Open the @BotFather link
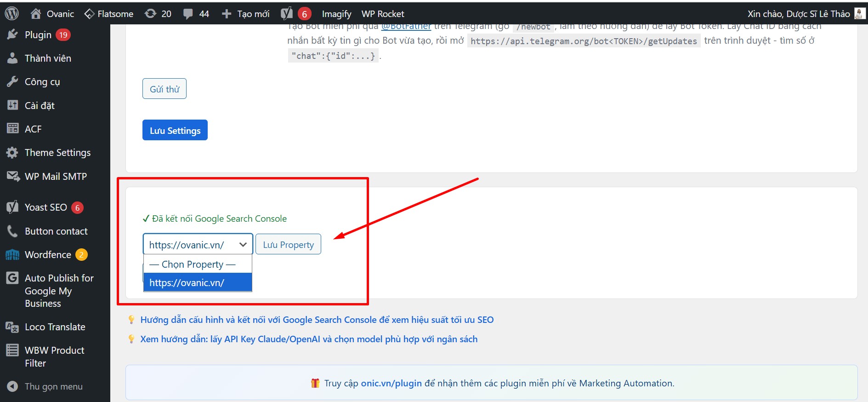 coord(406,27)
